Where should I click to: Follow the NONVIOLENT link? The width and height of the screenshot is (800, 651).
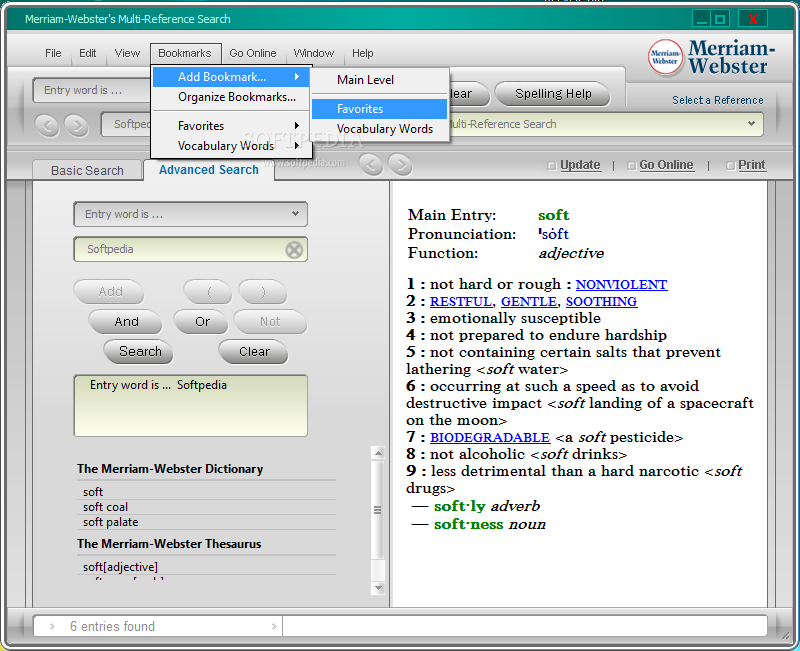coord(621,285)
